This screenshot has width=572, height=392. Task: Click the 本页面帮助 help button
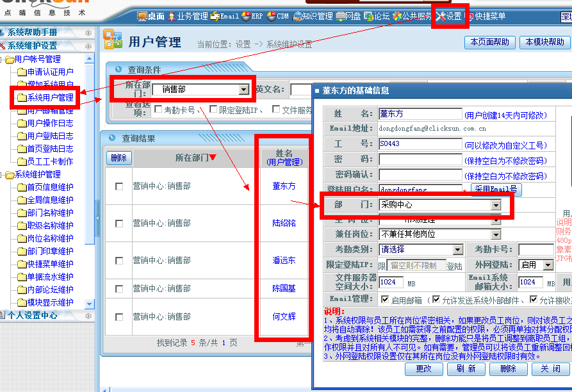coord(489,42)
